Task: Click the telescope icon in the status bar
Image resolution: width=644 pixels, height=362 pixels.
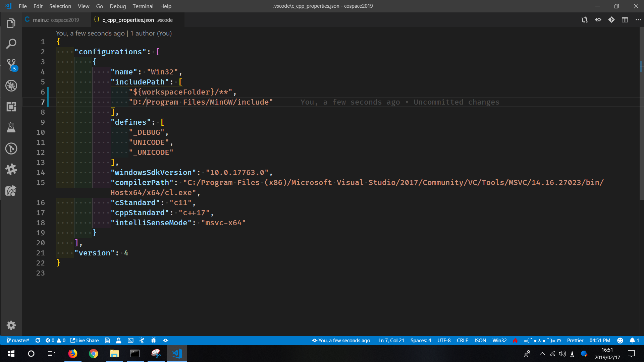Action: click(x=142, y=340)
